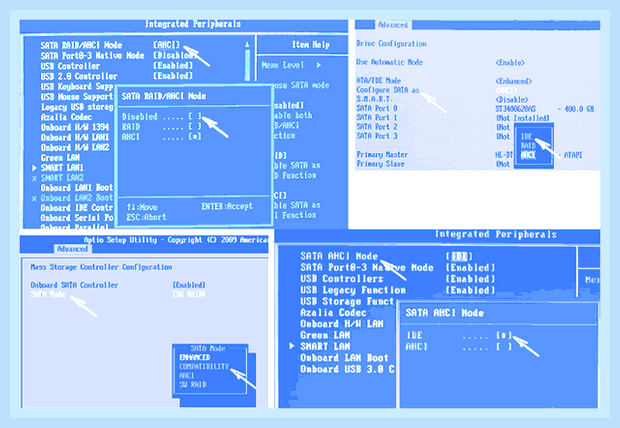Pick AHCI in the Aptio SATA Mode list
The width and height of the screenshot is (620, 428).
(187, 375)
